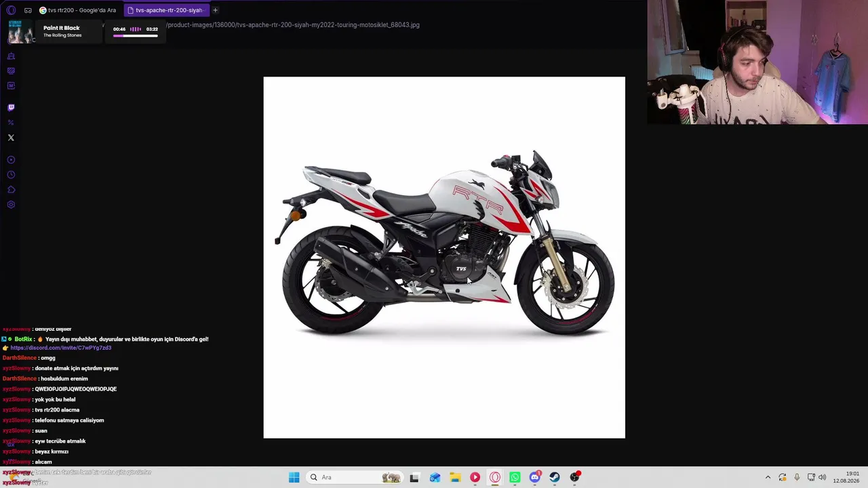Click the TVS Apache motorcycle image

coord(444,258)
